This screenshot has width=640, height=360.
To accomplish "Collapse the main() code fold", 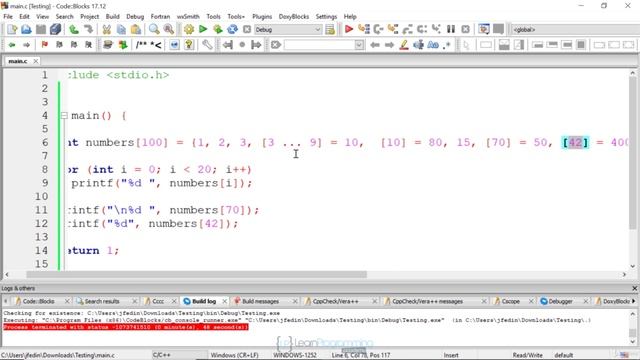I will pyautogui.click(x=64, y=116).
